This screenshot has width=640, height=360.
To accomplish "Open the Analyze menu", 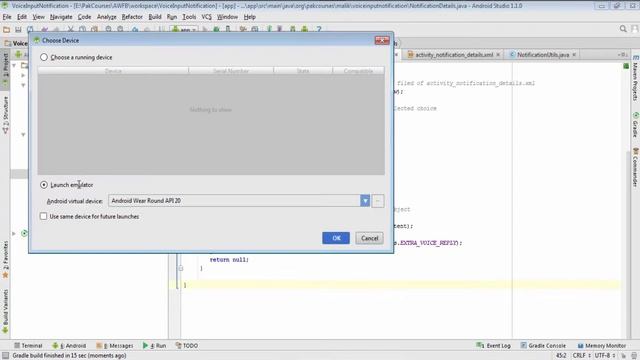I will pos(107,17).
